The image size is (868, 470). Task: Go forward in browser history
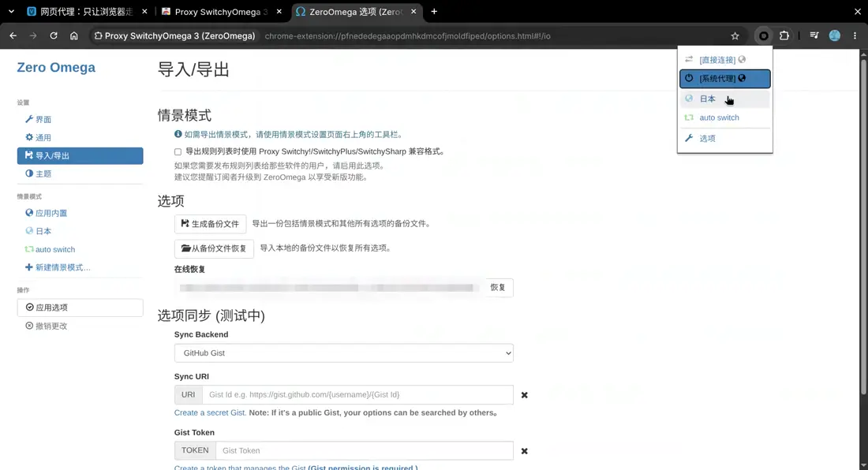pos(33,36)
